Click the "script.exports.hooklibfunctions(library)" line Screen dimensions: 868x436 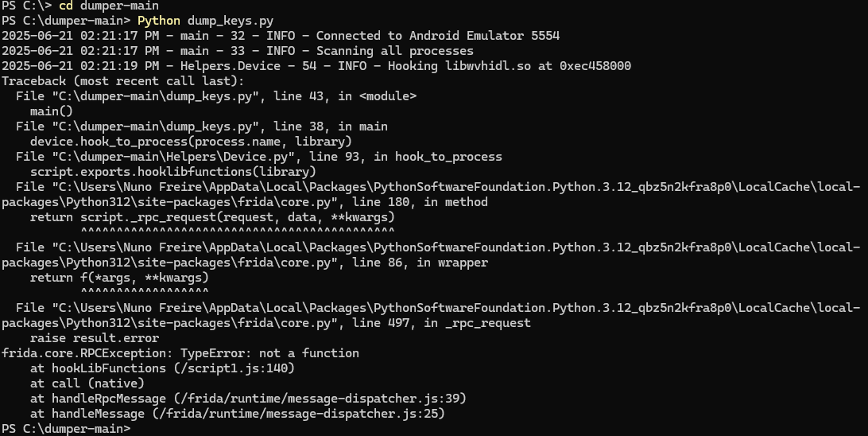(173, 172)
